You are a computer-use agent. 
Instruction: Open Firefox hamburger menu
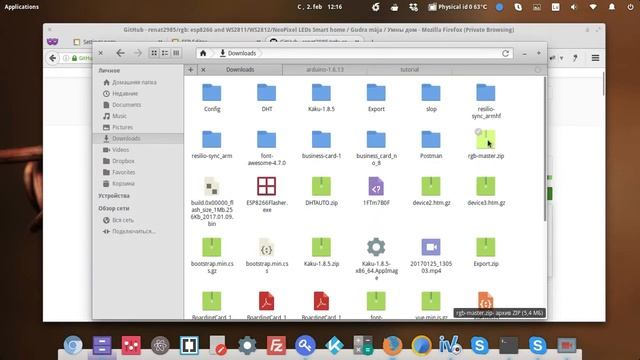coord(595,58)
